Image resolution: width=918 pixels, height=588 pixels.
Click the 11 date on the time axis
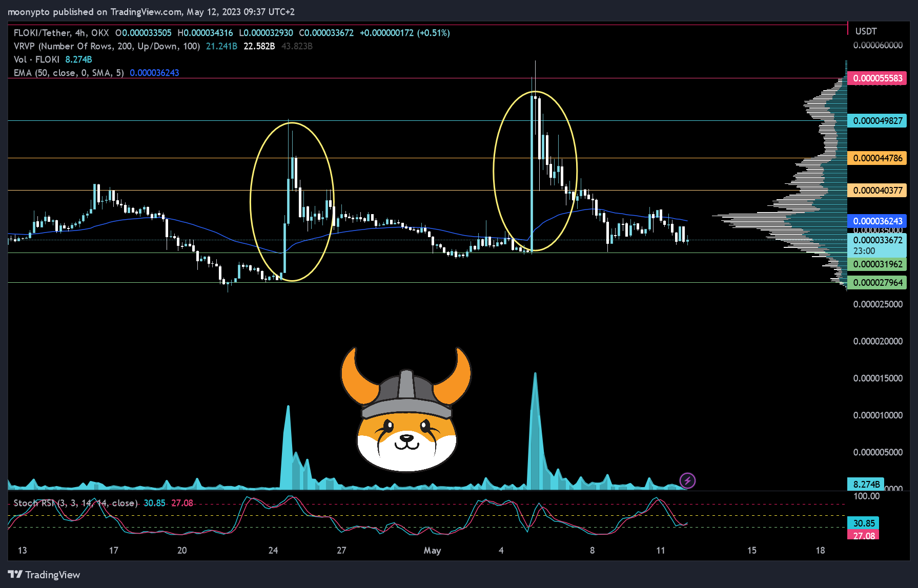660,551
